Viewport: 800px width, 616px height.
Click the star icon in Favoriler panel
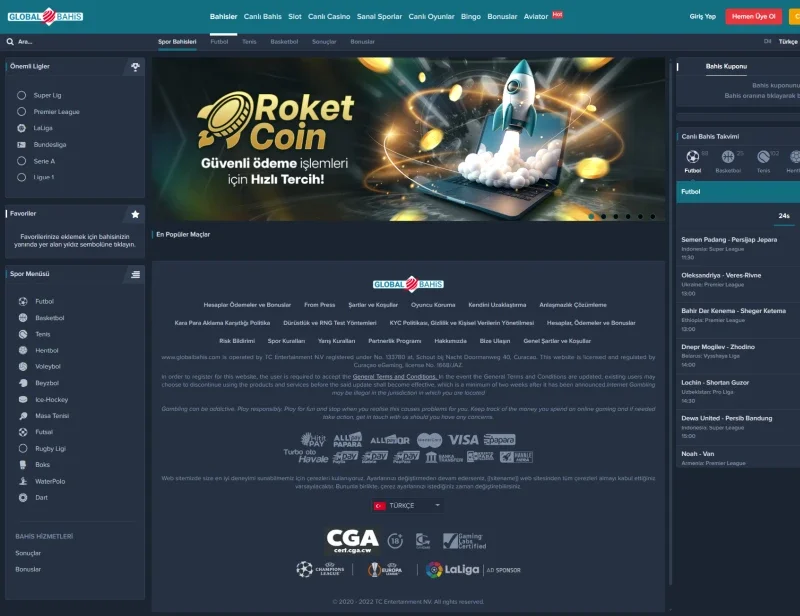click(135, 214)
